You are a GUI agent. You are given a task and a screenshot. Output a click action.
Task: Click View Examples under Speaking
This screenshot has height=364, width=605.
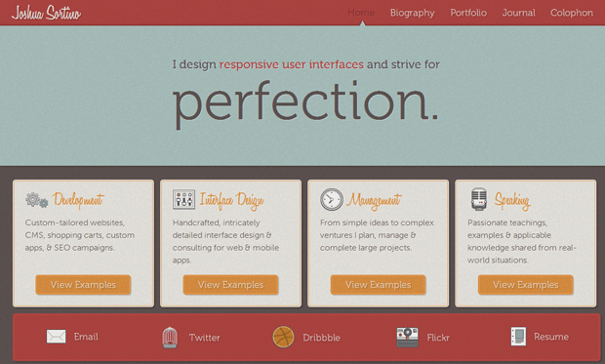click(x=526, y=285)
